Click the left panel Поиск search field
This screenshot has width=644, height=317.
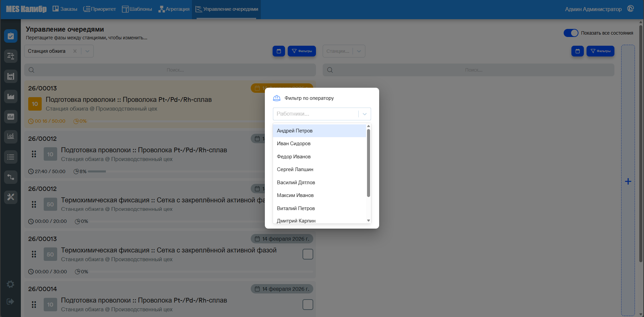170,70
